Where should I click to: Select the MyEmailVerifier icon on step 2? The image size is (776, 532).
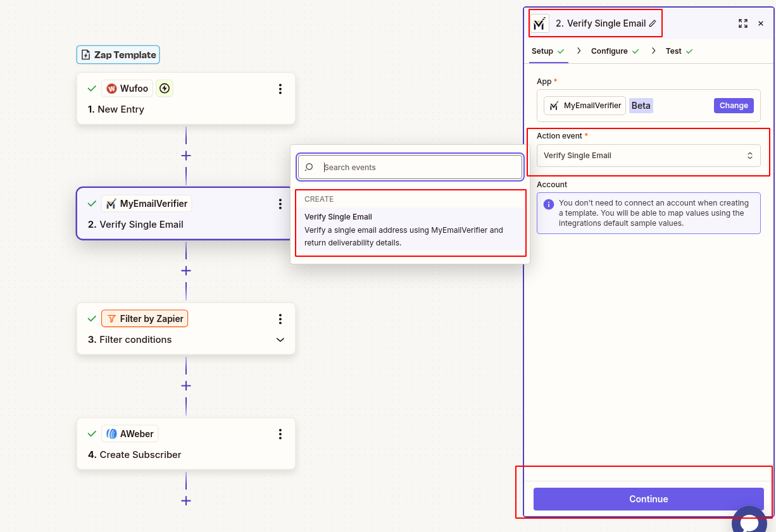point(111,203)
